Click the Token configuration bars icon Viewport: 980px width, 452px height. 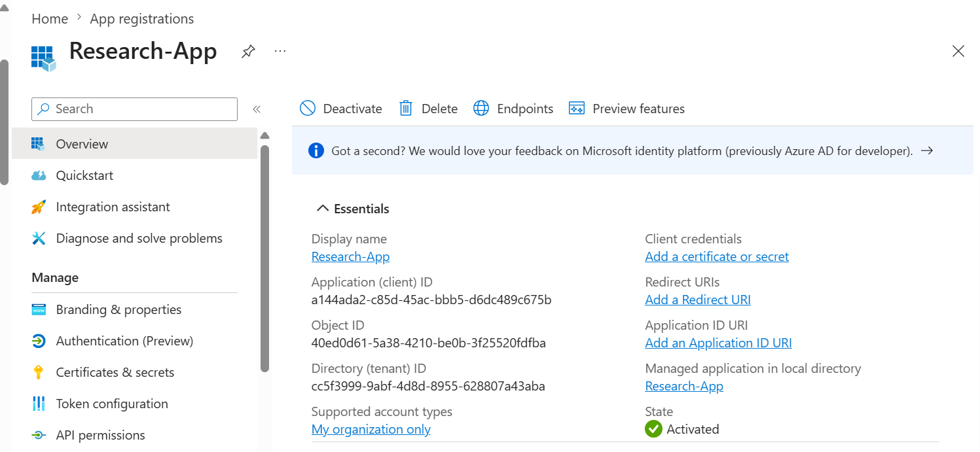tap(39, 404)
